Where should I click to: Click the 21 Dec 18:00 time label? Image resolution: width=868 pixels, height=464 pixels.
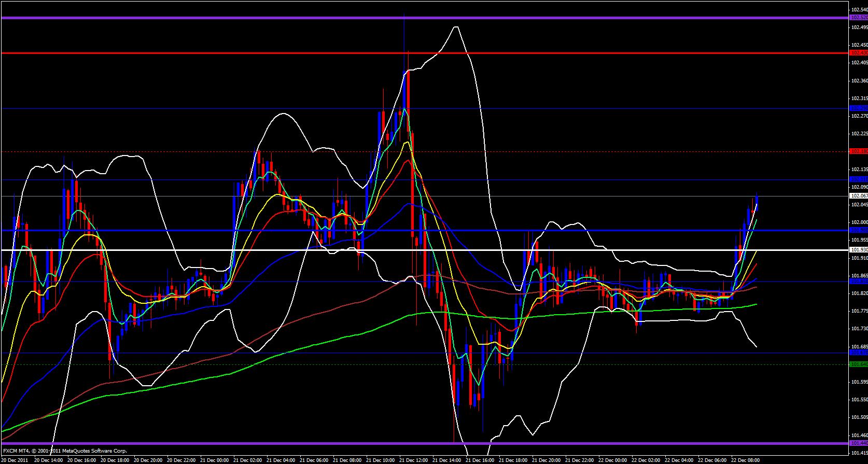[513, 460]
